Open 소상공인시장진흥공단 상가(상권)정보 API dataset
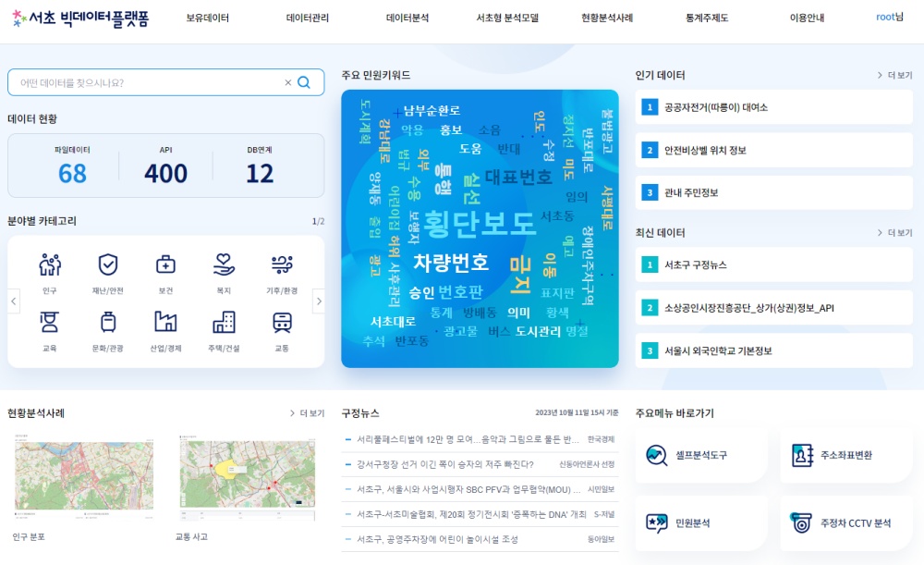Image resolution: width=924 pixels, height=565 pixels. point(773,308)
